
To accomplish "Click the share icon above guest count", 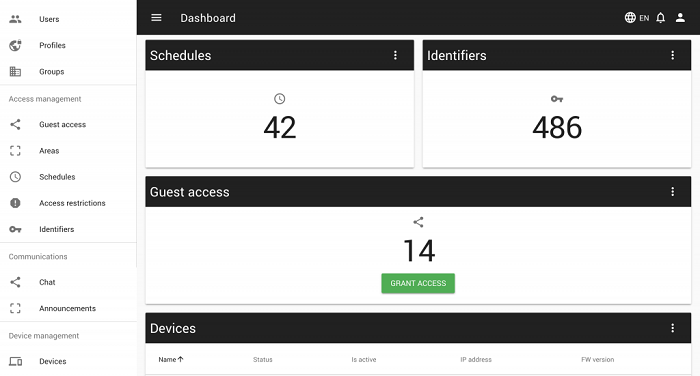I will tap(418, 222).
